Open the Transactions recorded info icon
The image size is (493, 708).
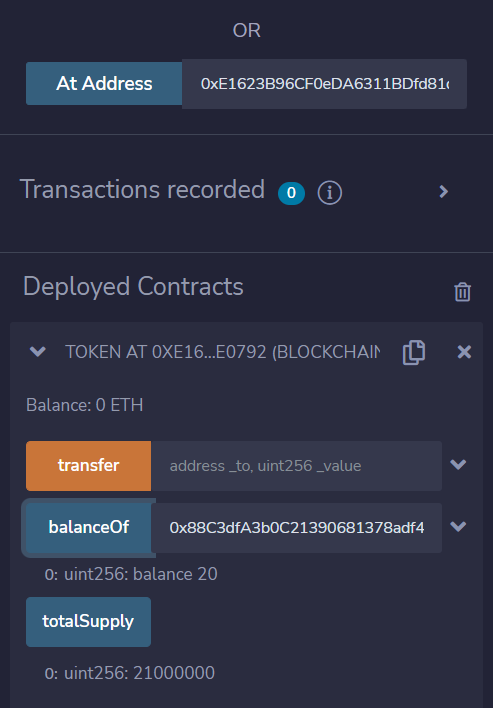[330, 193]
